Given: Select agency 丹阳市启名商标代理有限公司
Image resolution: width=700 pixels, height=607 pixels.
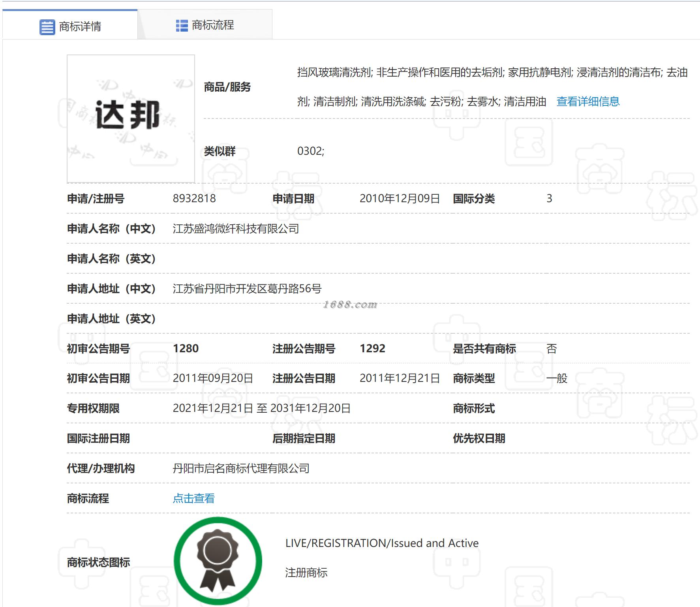Looking at the screenshot, I should (x=241, y=468).
